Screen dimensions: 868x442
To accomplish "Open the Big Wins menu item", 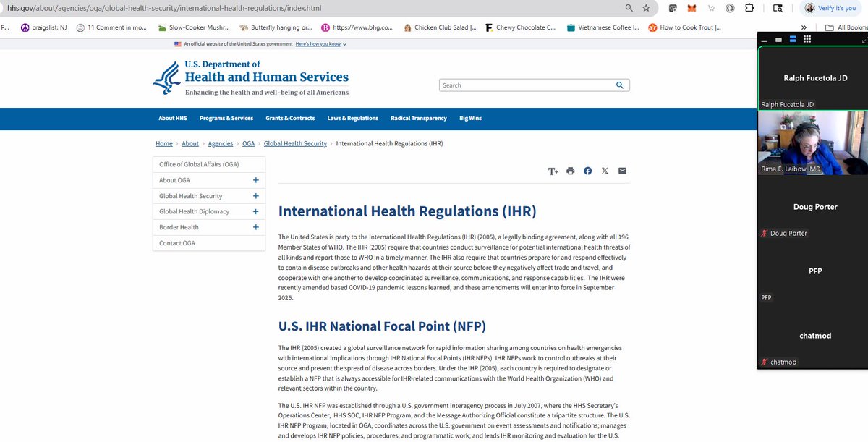I will (470, 118).
